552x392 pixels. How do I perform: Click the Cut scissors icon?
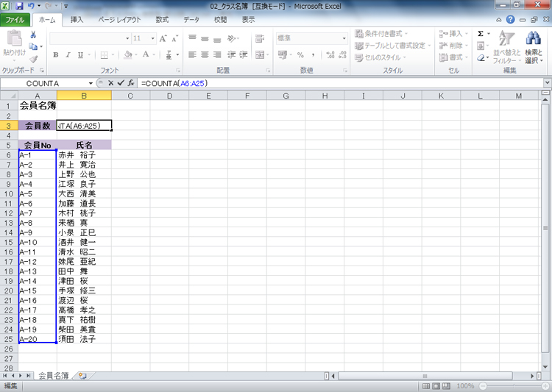point(33,35)
